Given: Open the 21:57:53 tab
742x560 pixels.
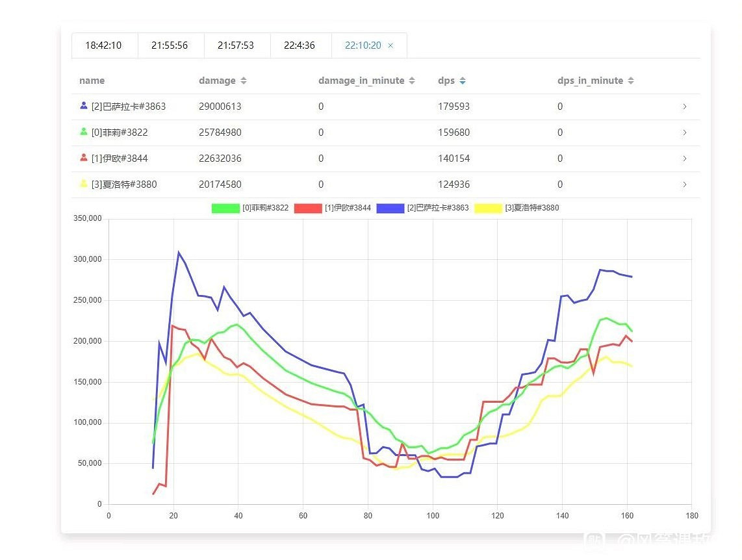Looking at the screenshot, I should 236,45.
